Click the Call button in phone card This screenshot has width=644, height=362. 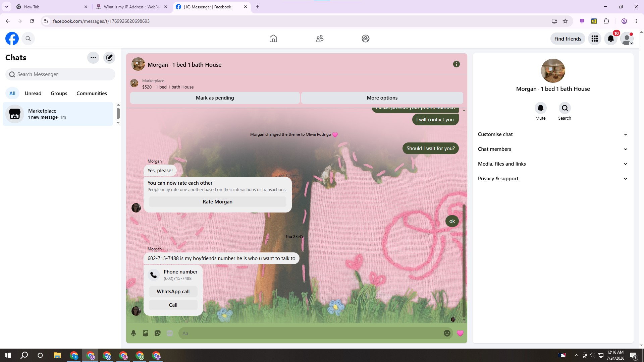[173, 305]
